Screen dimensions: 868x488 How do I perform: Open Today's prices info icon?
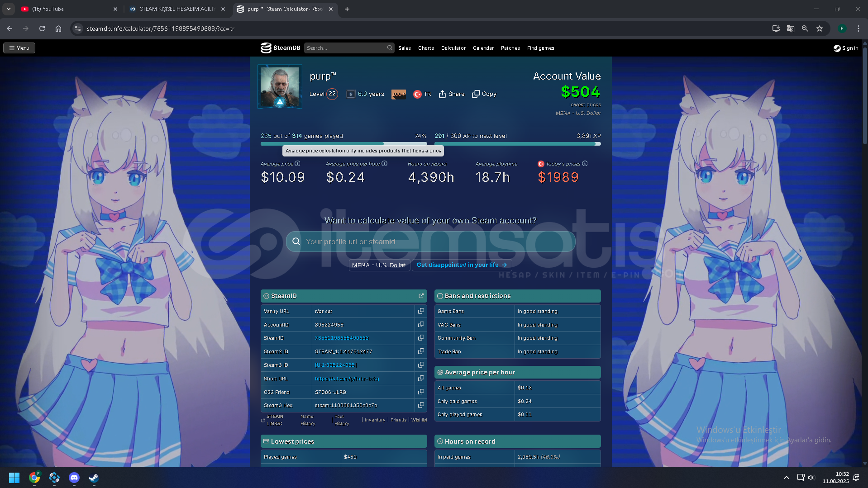pyautogui.click(x=585, y=164)
